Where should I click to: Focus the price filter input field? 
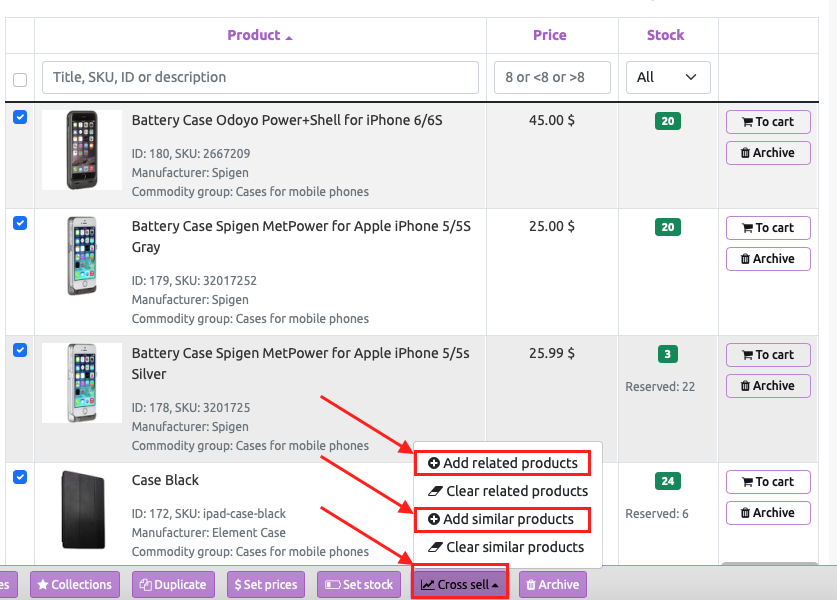coord(552,77)
